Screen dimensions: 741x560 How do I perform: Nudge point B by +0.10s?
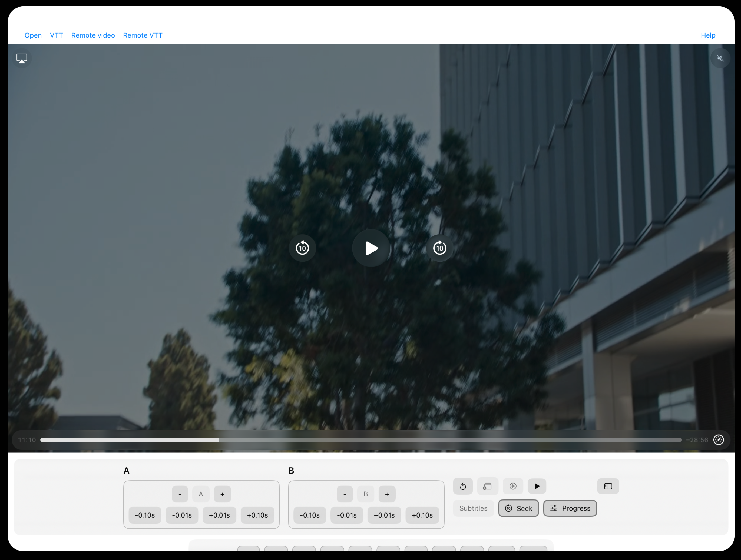[x=422, y=515]
